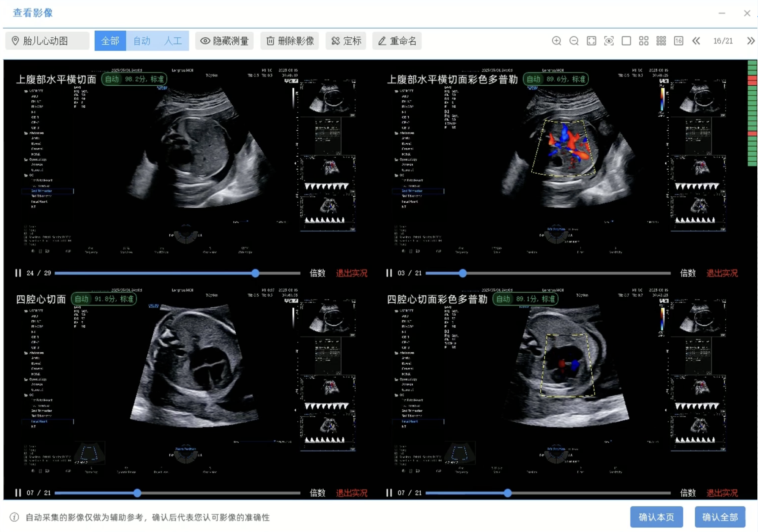The height and width of the screenshot is (532, 758).
Task: Click the zoom out magnifier icon
Action: (574, 41)
